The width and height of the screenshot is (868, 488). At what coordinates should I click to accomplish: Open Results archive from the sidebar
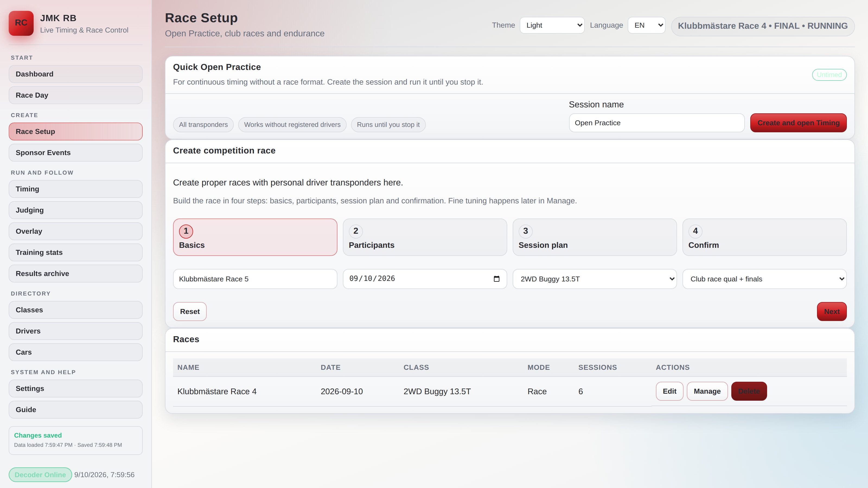point(75,274)
